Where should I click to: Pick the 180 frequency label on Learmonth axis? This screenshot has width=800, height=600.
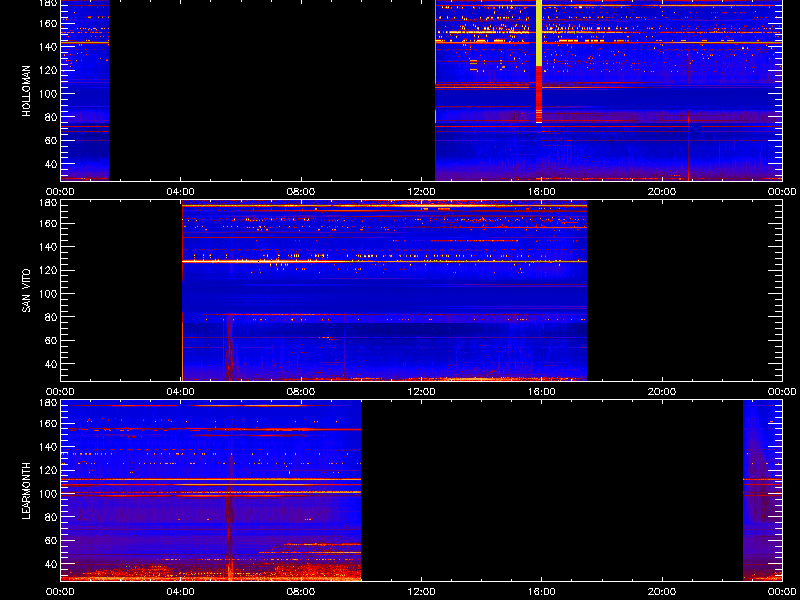click(48, 403)
